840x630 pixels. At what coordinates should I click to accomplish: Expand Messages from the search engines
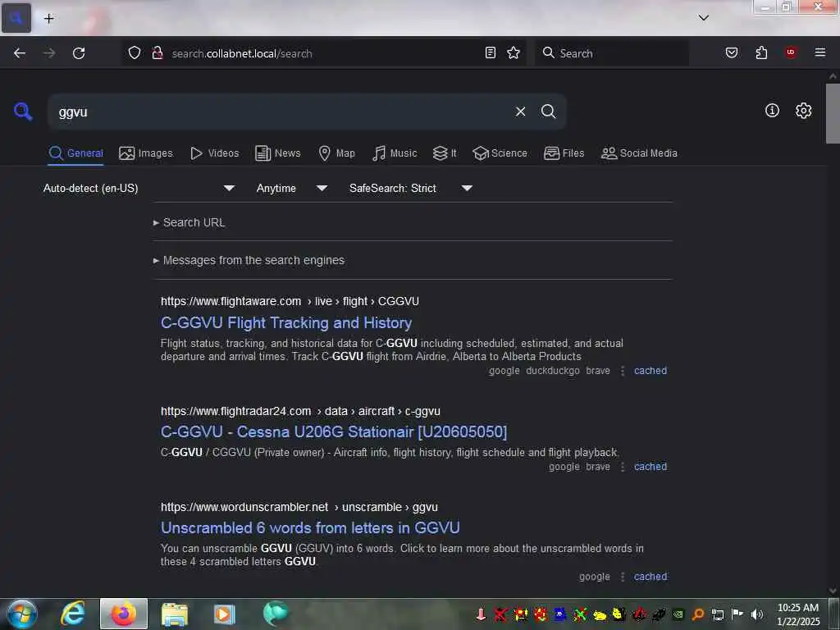(249, 260)
